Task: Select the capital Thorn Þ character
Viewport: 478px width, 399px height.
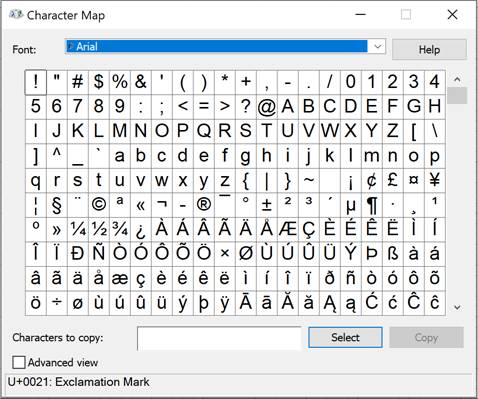Action: pyautogui.click(x=372, y=254)
